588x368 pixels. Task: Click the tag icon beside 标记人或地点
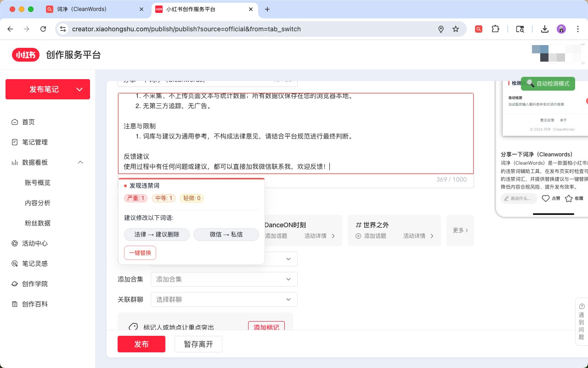(133, 327)
